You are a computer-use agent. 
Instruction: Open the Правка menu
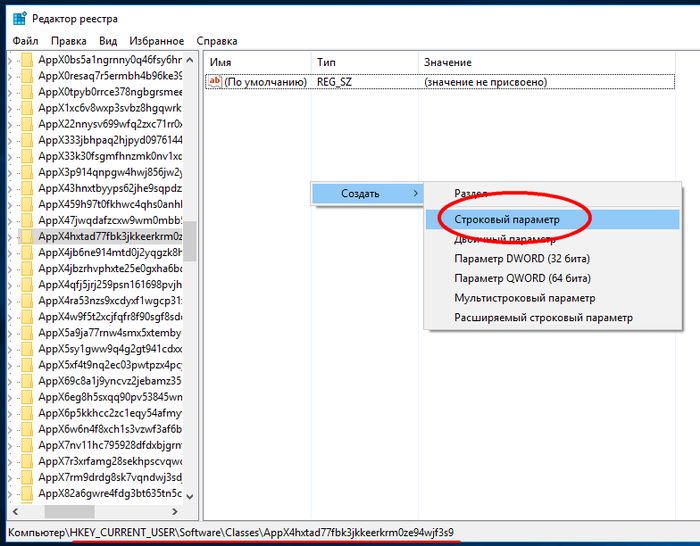pos(68,41)
